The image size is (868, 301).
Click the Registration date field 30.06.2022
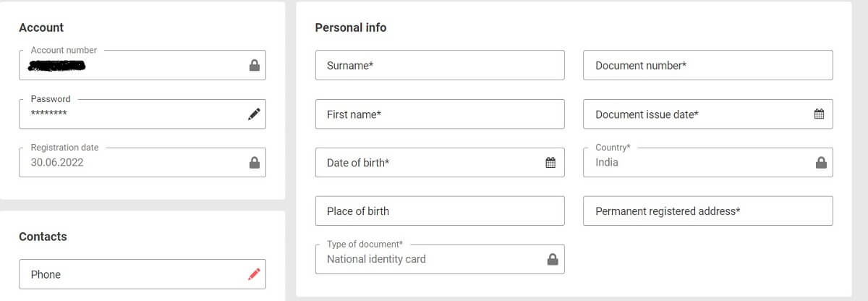pos(142,162)
